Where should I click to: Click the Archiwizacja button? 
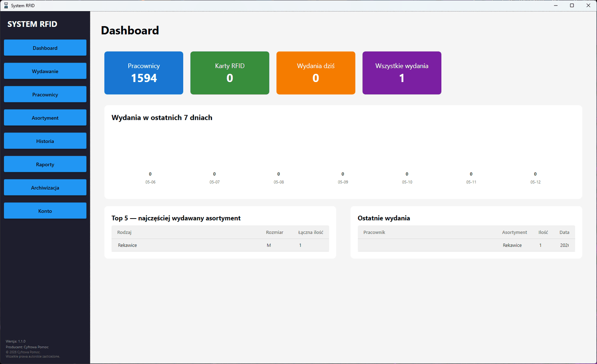pos(45,188)
